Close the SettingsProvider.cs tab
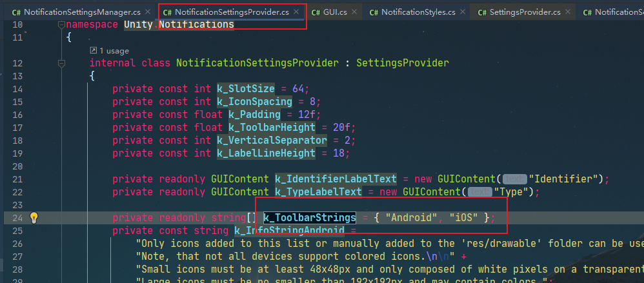Viewport: 644px width, 283px height. (x=568, y=12)
